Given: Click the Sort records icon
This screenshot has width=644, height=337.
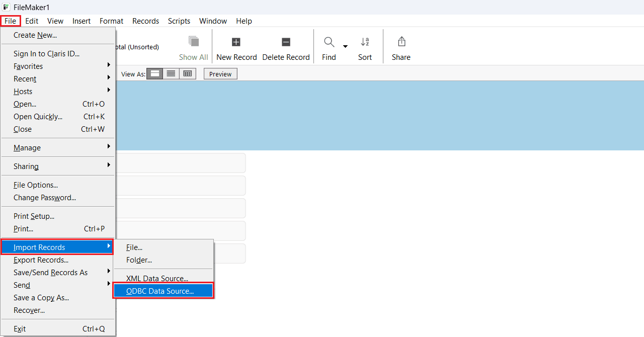Looking at the screenshot, I should (365, 42).
